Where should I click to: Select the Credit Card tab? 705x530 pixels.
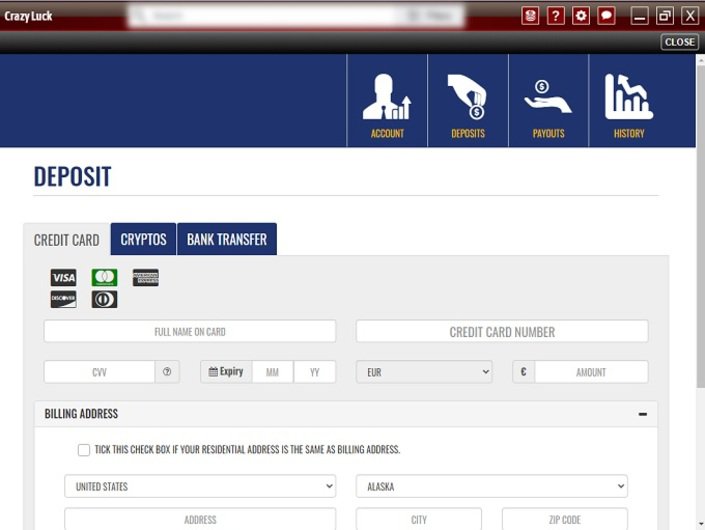coord(67,240)
